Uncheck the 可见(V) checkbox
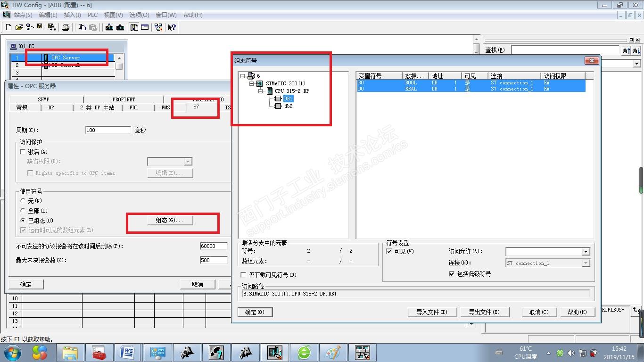644x362 pixels. (389, 251)
